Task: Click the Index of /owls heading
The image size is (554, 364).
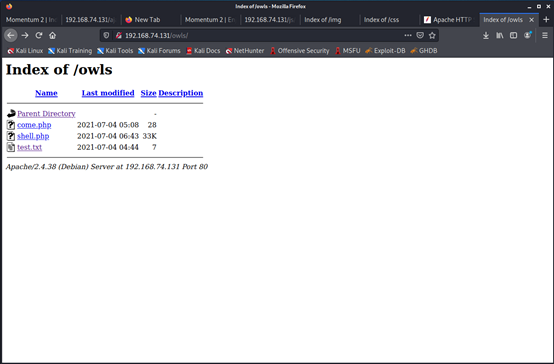Action: pyautogui.click(x=59, y=70)
